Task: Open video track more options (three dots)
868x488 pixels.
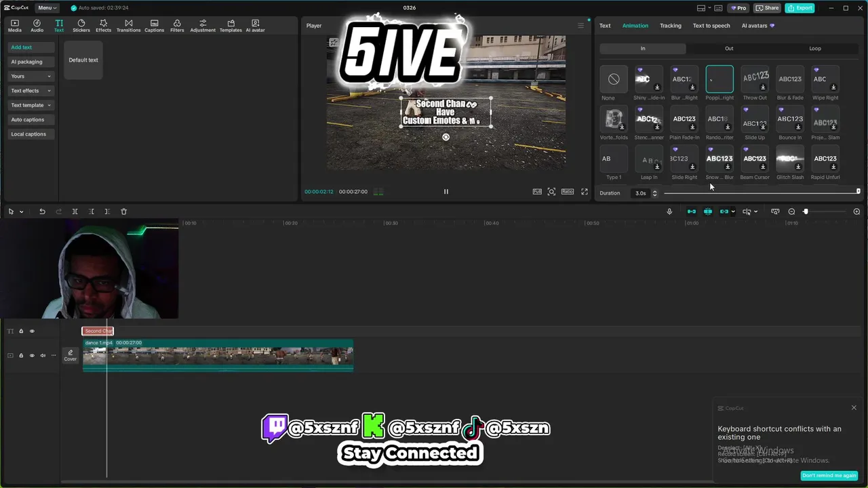Action: click(54, 355)
